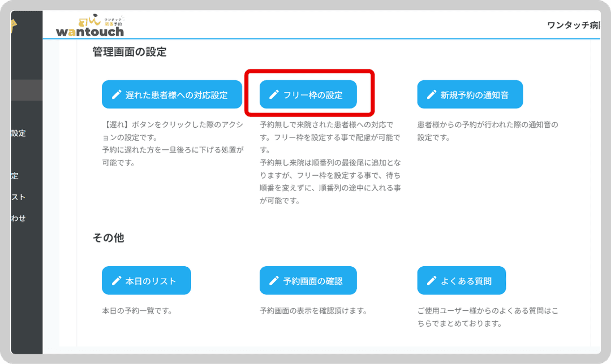Click pencil icon on 予約画面の確認 button
Image resolution: width=611 pixels, height=364 pixels.
(x=274, y=280)
